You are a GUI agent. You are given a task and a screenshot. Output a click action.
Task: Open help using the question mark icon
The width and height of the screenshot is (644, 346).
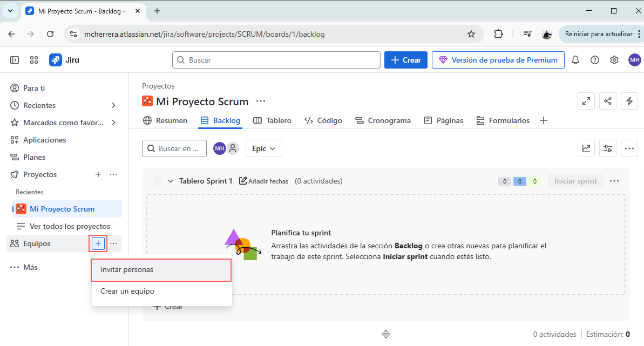[594, 60]
